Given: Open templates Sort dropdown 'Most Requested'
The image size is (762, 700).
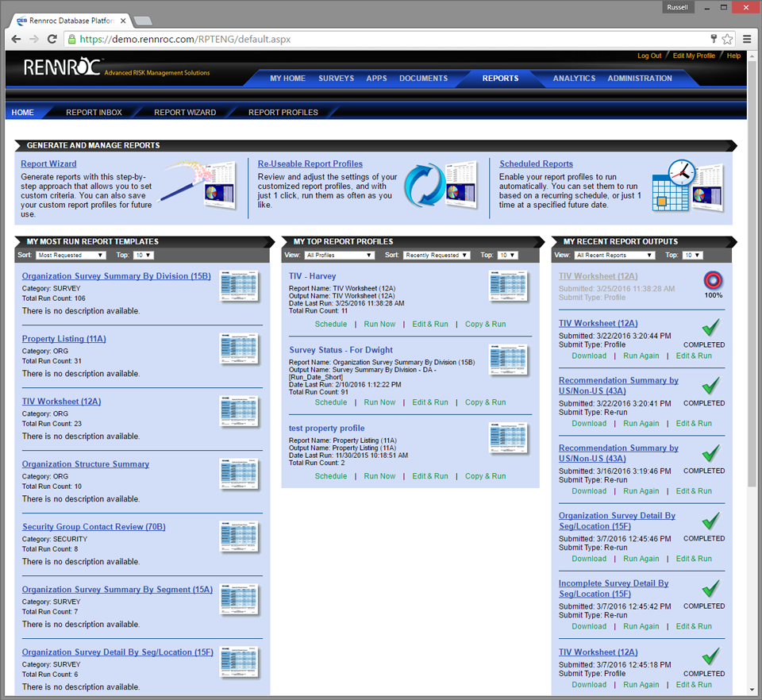Looking at the screenshot, I should 71,255.
